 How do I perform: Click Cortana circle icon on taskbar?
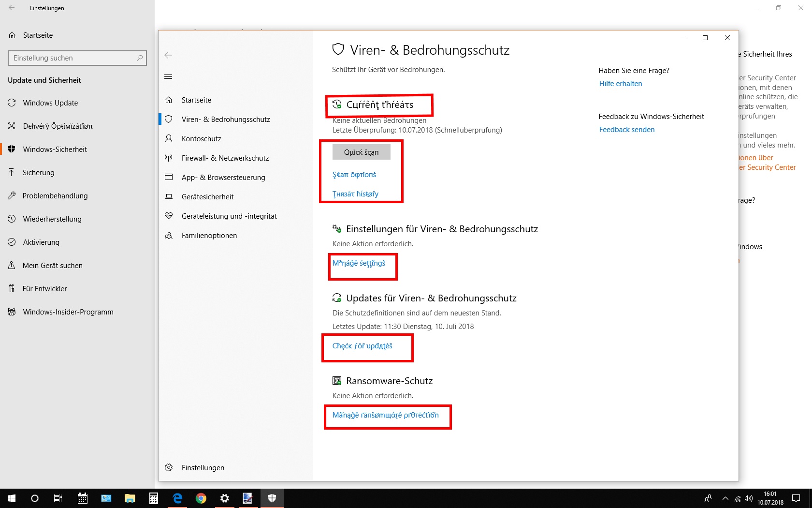click(35, 498)
